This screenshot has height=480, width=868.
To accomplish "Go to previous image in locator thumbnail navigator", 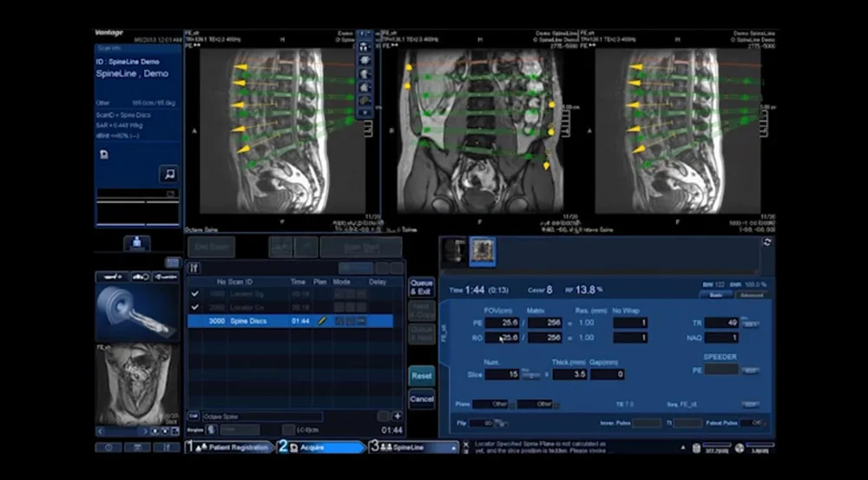I will 100,431.
